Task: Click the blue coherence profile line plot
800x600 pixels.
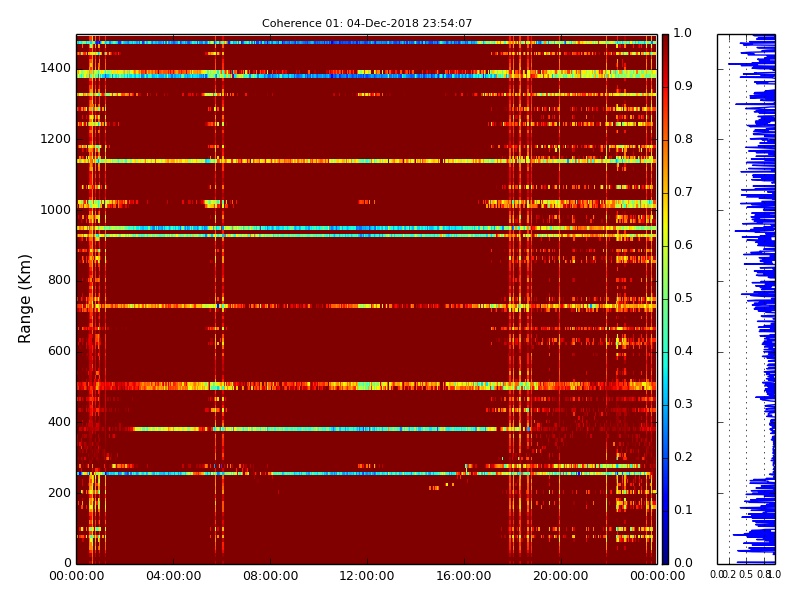Action: point(746,299)
